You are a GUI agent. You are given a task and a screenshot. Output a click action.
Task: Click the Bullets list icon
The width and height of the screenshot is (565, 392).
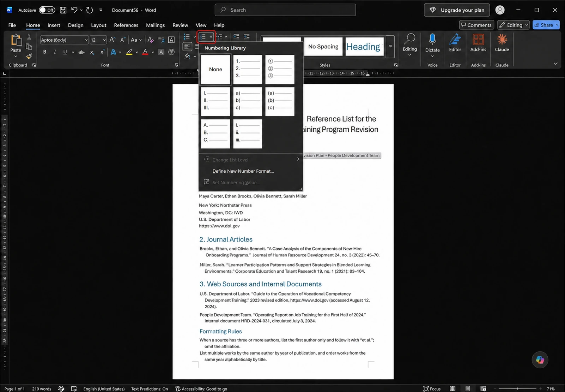point(187,37)
